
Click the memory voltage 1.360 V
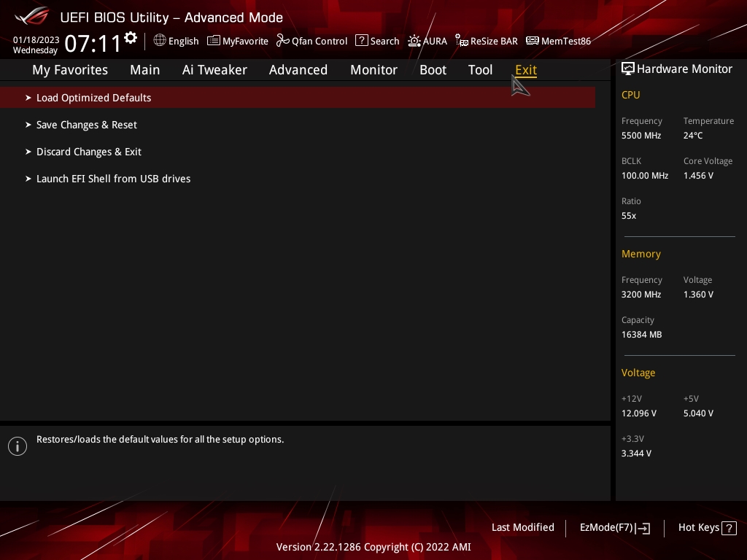click(698, 295)
